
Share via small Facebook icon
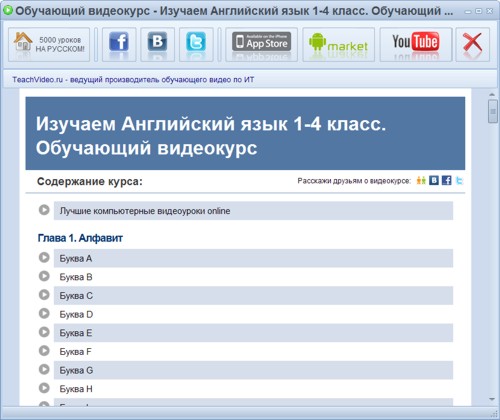click(x=447, y=181)
